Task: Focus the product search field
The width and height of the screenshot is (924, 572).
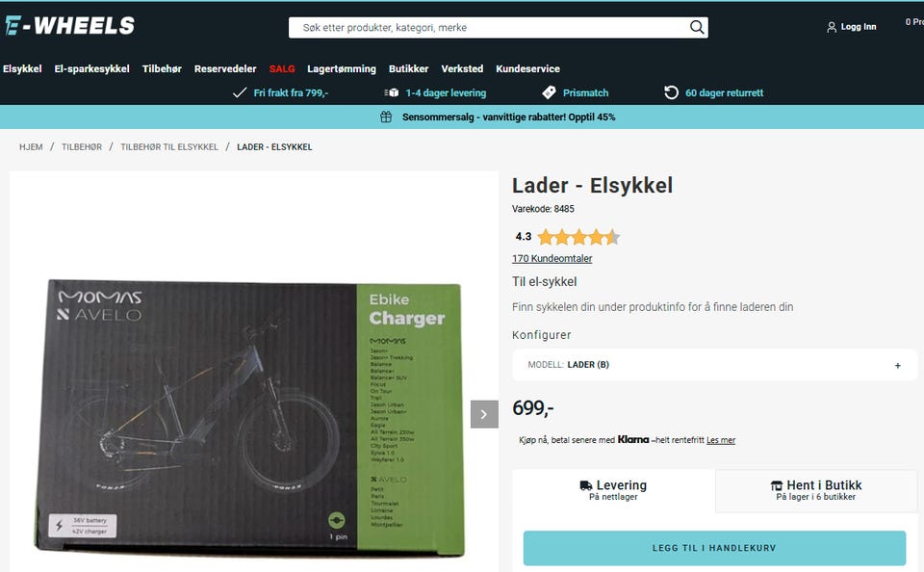Action: tap(489, 27)
